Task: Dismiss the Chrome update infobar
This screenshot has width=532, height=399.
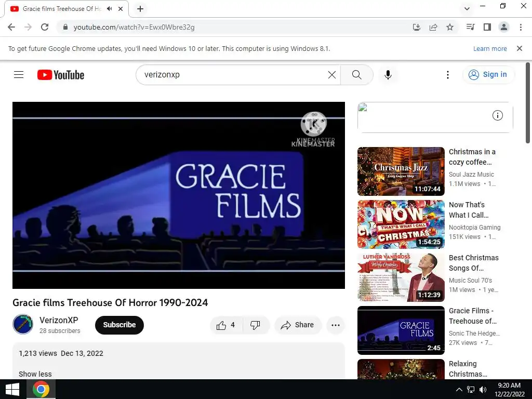Action: tap(520, 48)
